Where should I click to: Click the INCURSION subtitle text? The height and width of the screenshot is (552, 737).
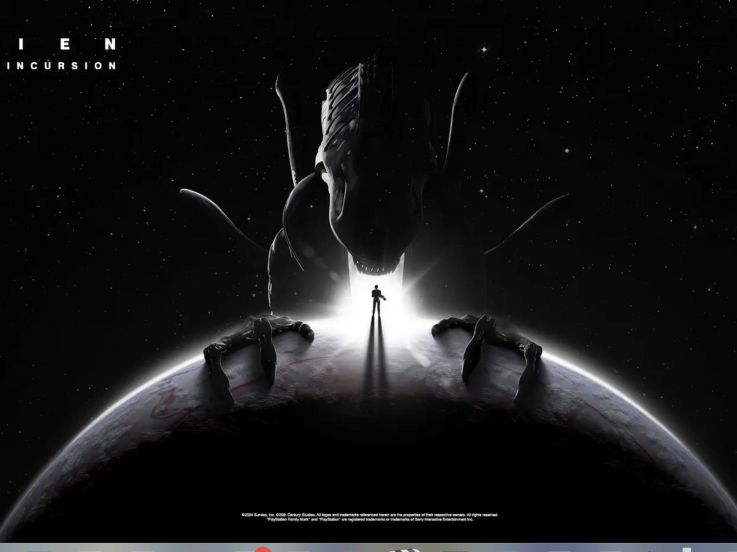[x=61, y=66]
